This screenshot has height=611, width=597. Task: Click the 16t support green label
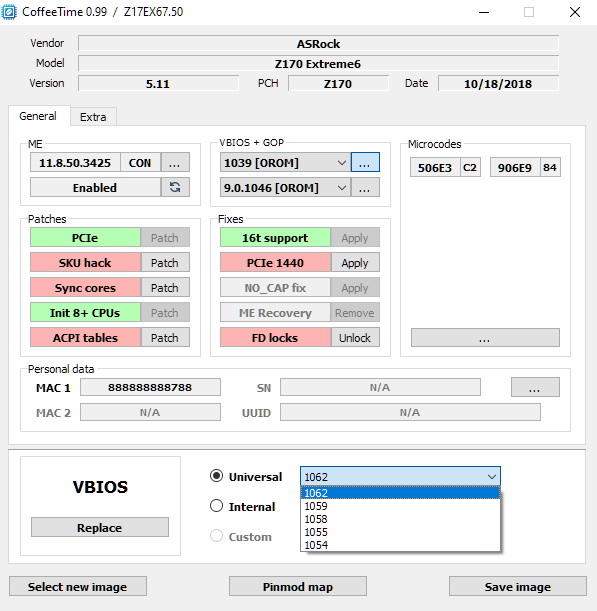point(275,238)
